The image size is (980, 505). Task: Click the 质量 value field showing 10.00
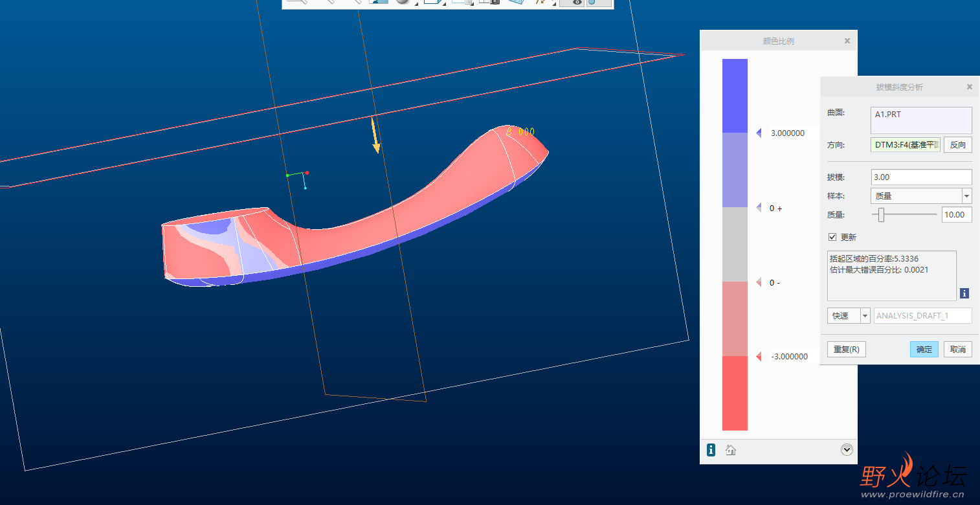pyautogui.click(x=957, y=215)
